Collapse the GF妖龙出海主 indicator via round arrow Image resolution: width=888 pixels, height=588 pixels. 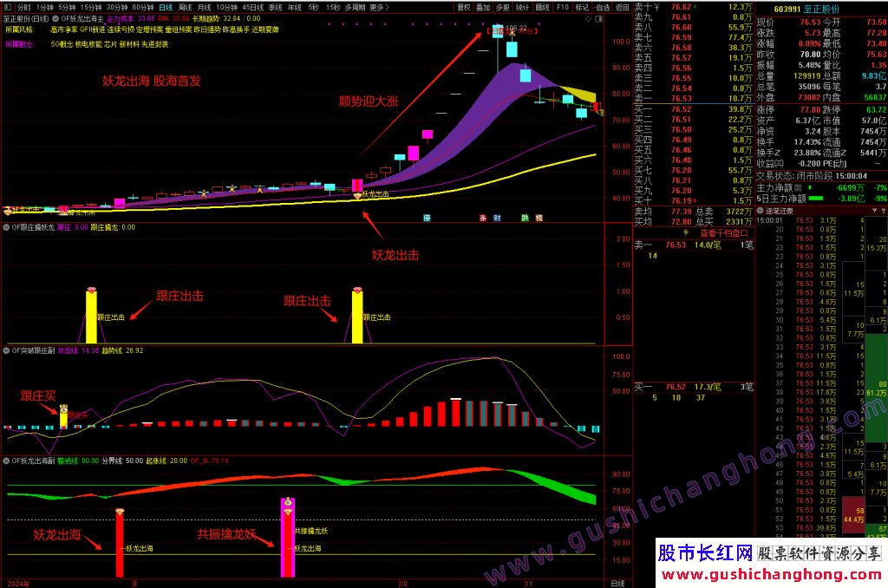tap(56, 19)
